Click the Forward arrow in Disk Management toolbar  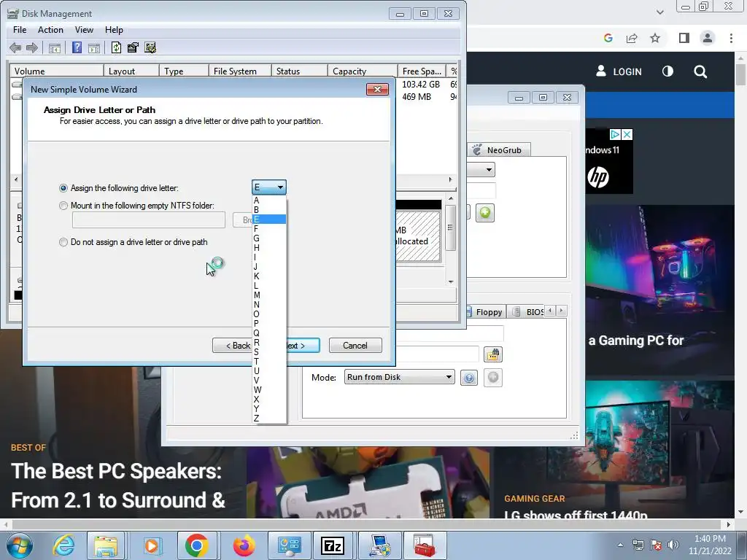(x=32, y=47)
